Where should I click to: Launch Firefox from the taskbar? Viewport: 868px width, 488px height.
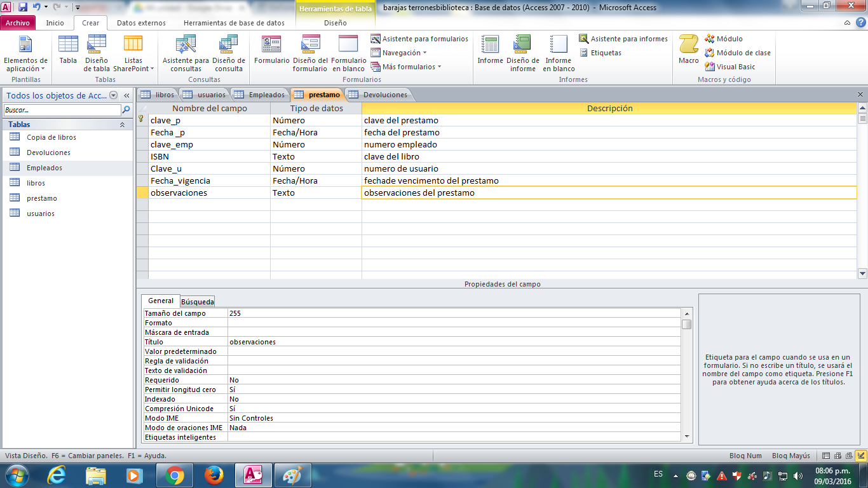[214, 475]
